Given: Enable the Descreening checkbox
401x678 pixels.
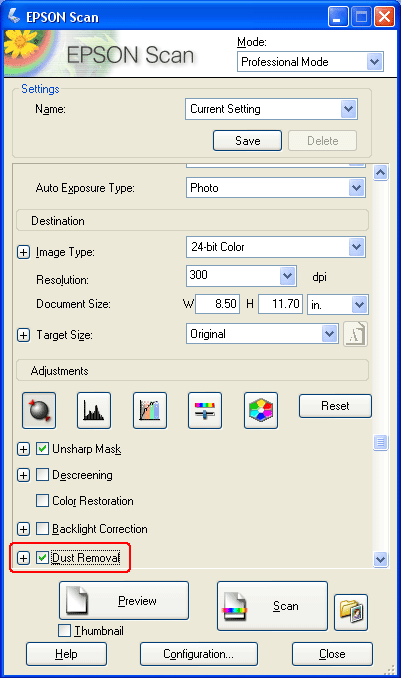Looking at the screenshot, I should (x=42, y=475).
